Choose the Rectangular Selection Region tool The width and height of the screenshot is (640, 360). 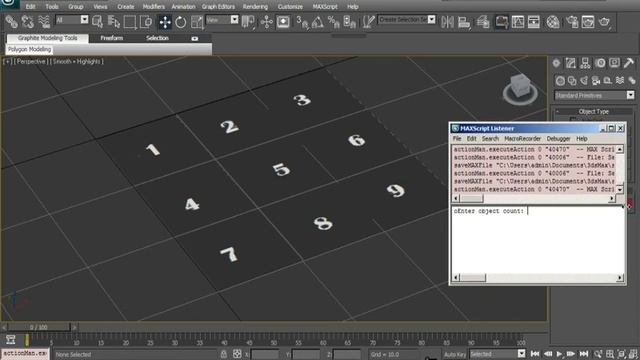130,21
